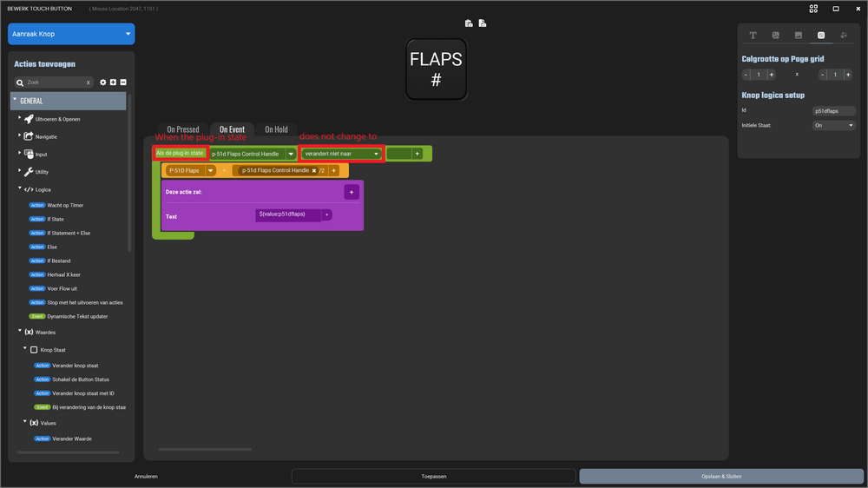Click the Logica code brackets icon

[x=29, y=189]
